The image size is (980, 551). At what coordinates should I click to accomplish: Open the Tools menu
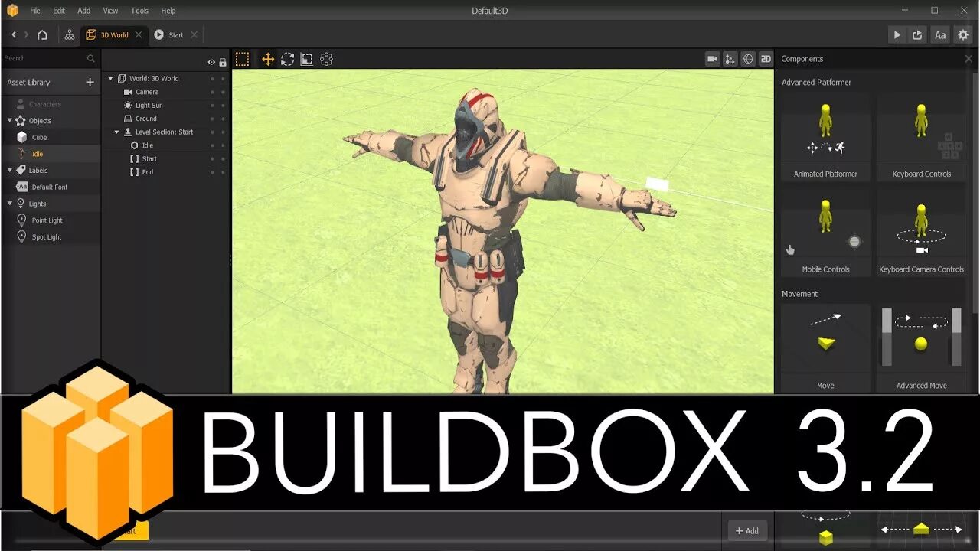(139, 11)
